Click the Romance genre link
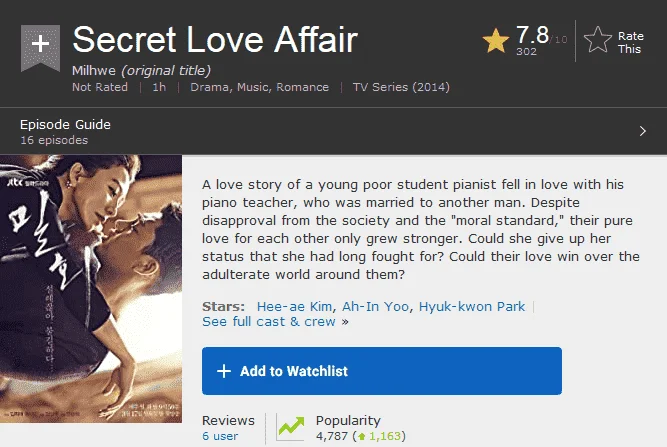Image resolution: width=667 pixels, height=447 pixels. [x=302, y=87]
